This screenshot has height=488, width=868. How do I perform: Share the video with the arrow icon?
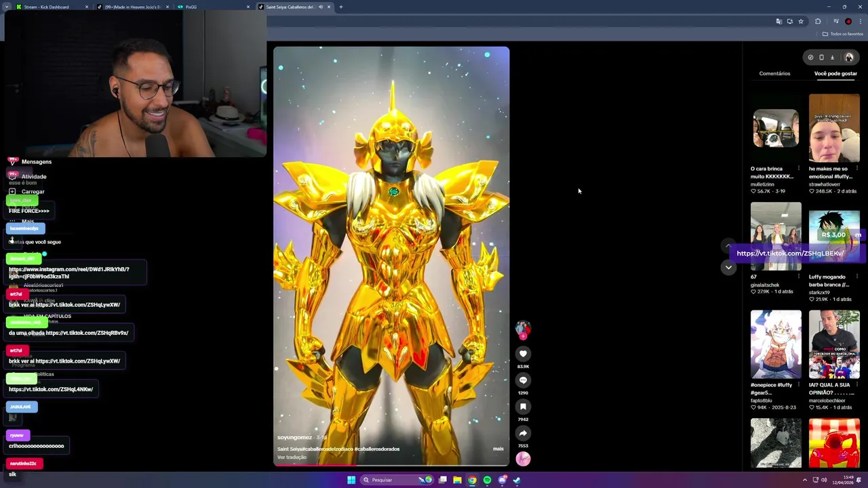523,433
